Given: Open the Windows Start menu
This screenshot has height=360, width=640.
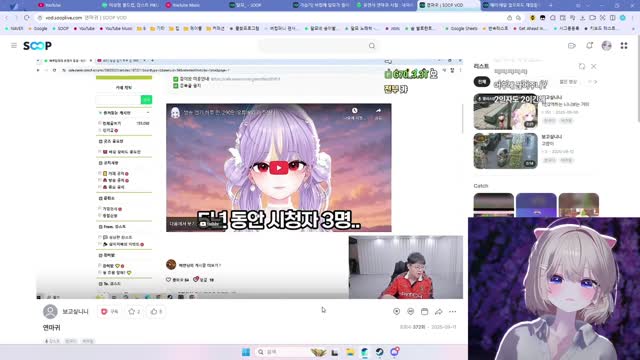Looking at the screenshot, I should (246, 352).
